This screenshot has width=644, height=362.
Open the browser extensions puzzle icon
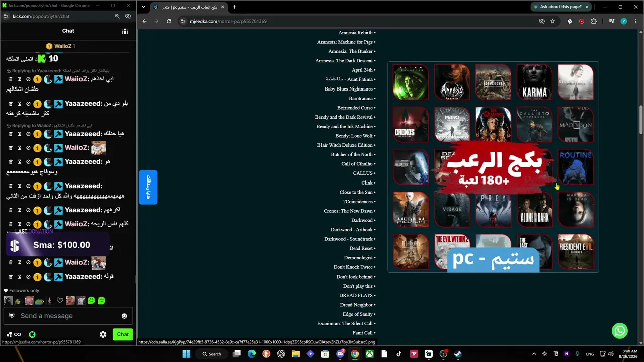pyautogui.click(x=594, y=21)
